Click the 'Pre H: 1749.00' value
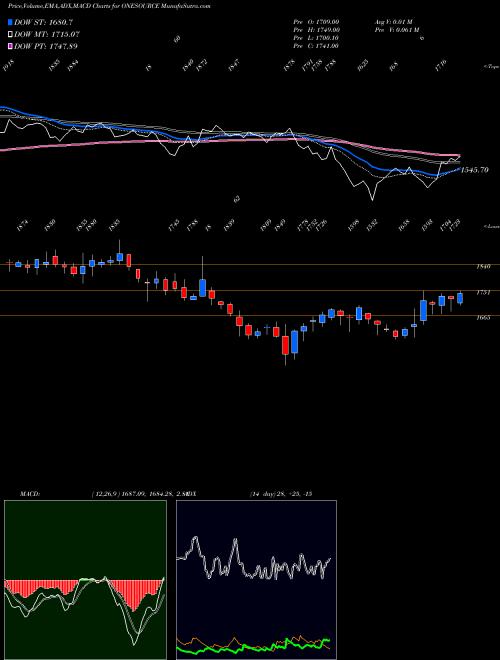The image size is (500, 660). (x=316, y=30)
